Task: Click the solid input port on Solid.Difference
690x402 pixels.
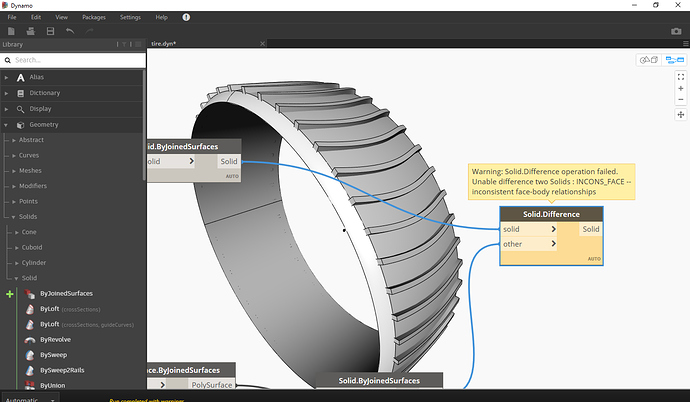Action: tap(529, 229)
